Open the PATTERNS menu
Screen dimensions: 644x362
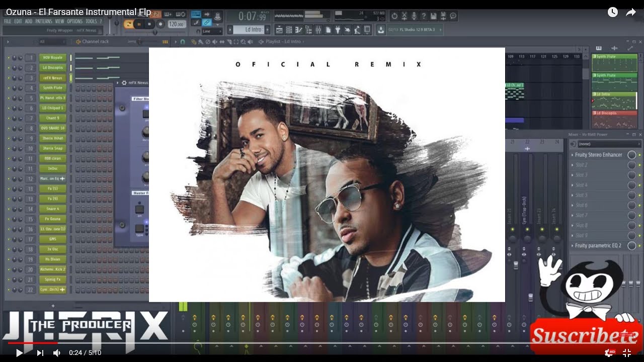[x=44, y=22]
